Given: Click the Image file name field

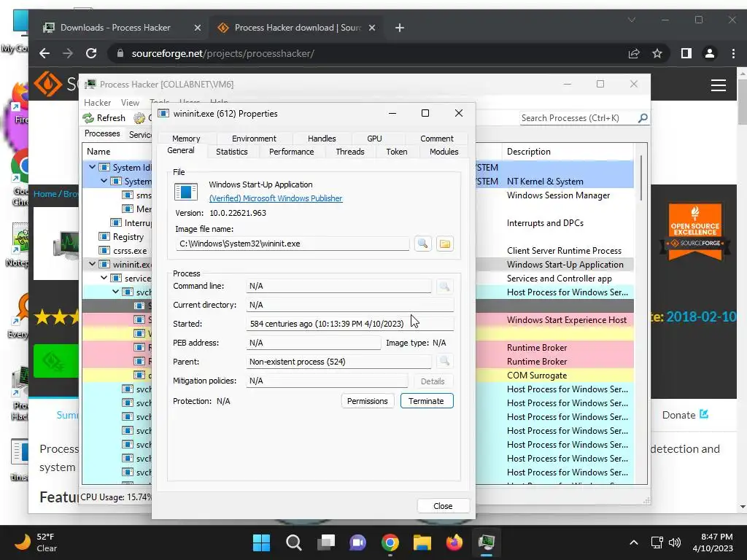Looking at the screenshot, I should tap(292, 244).
